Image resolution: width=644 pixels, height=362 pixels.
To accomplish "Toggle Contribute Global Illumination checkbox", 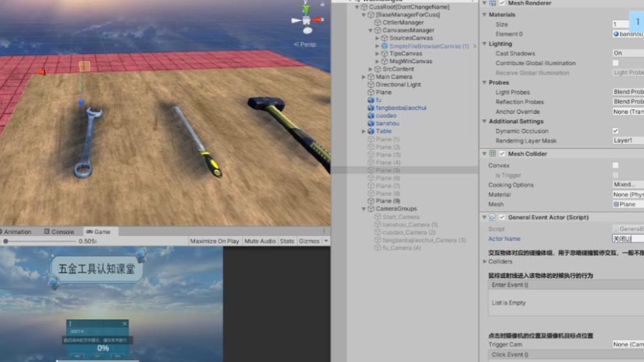I will 615,63.
